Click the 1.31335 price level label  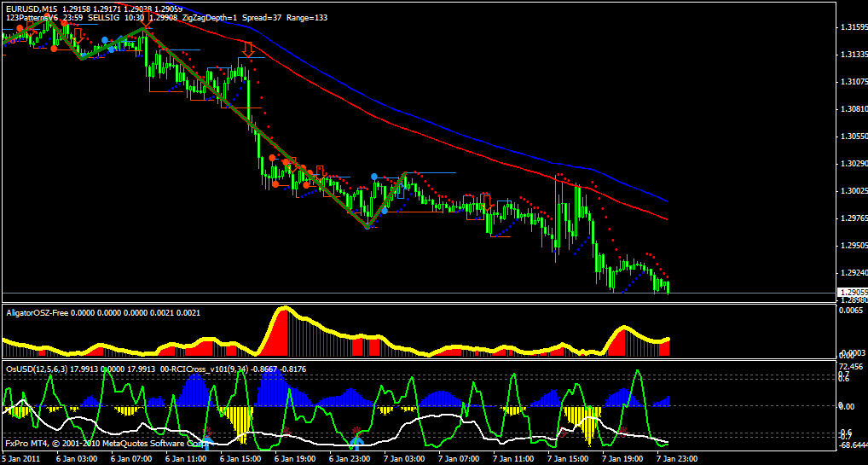[x=853, y=55]
